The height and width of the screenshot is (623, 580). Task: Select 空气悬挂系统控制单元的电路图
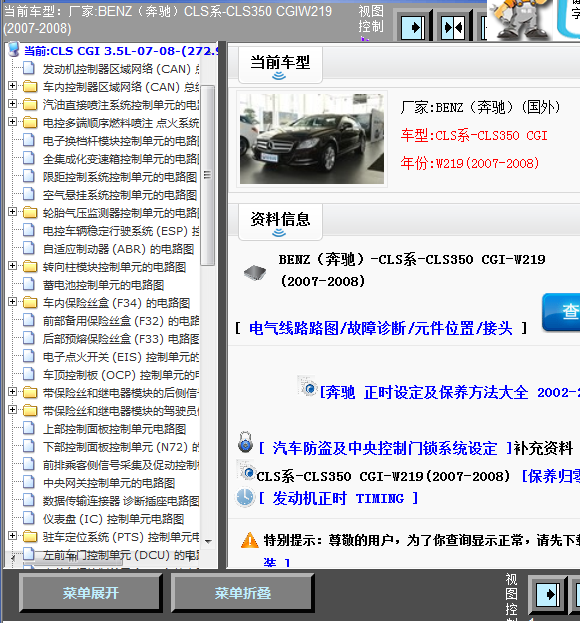tap(120, 195)
